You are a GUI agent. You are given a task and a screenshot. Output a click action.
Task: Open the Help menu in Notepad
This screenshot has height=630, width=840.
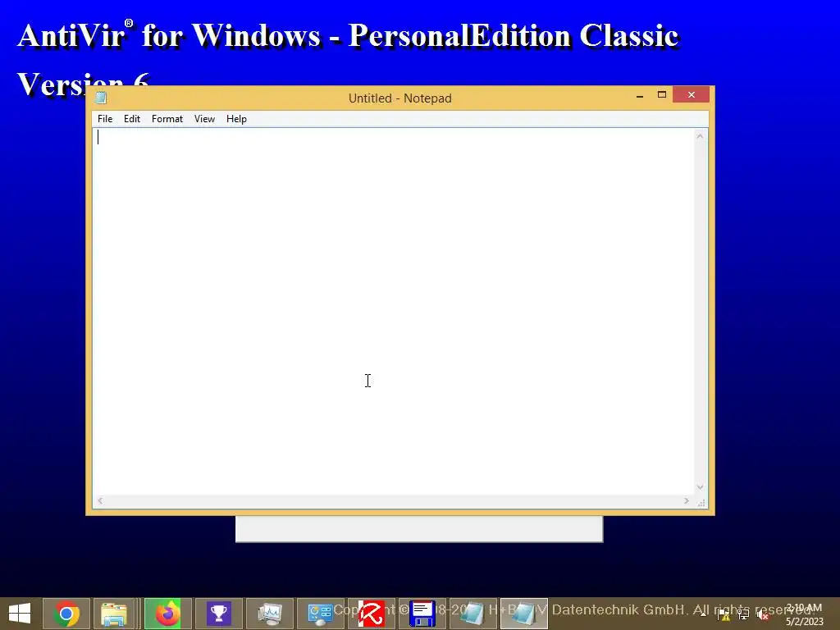coord(236,119)
